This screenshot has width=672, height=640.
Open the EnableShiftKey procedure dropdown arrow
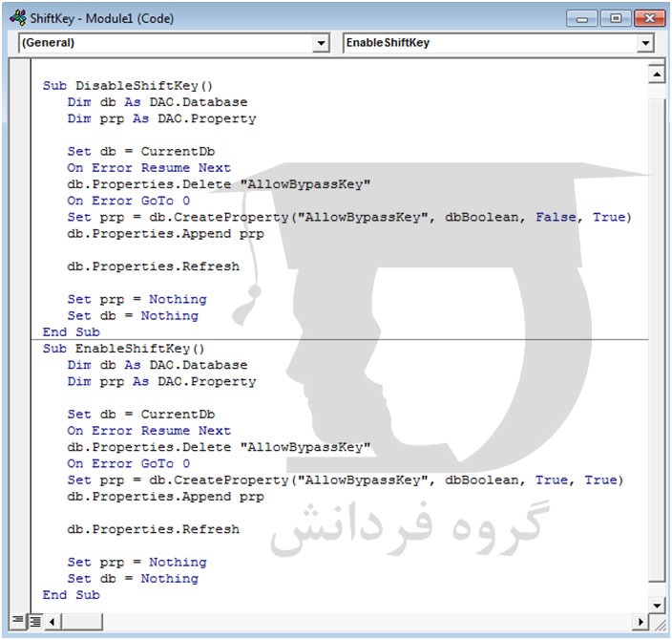[x=645, y=43]
